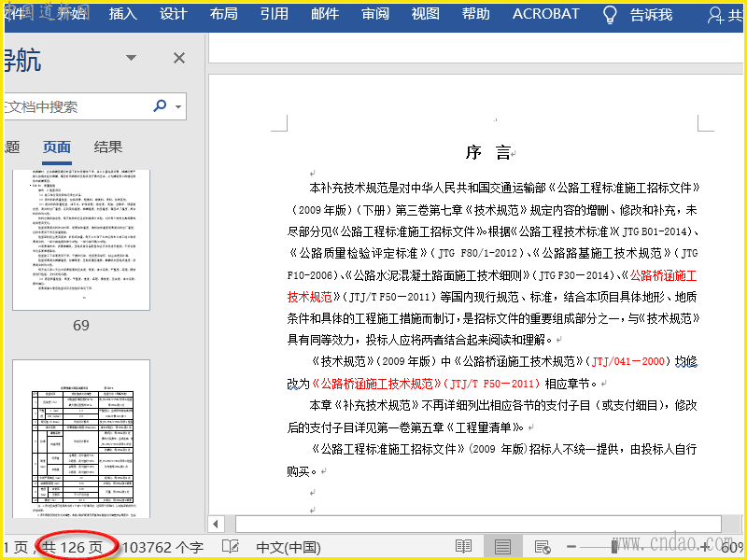The height and width of the screenshot is (560, 747).
Task: Click the red text 《公路桥涵施工技术规范》(JTJ/T F50－2011)
Action: tap(426, 384)
